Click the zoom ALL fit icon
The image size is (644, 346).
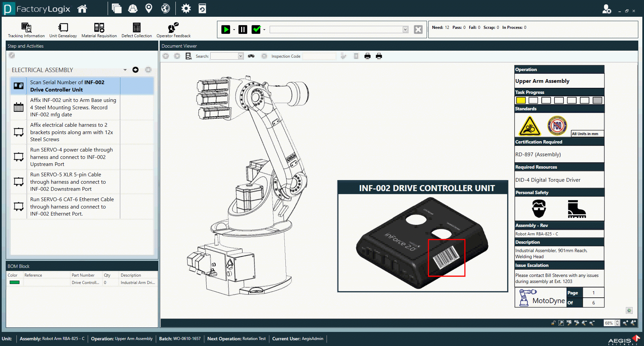[577, 323]
